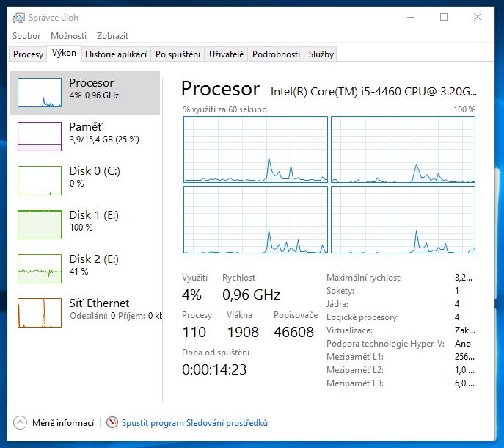Click the Task Manager app icon in title bar
504x448 pixels.
18,18
